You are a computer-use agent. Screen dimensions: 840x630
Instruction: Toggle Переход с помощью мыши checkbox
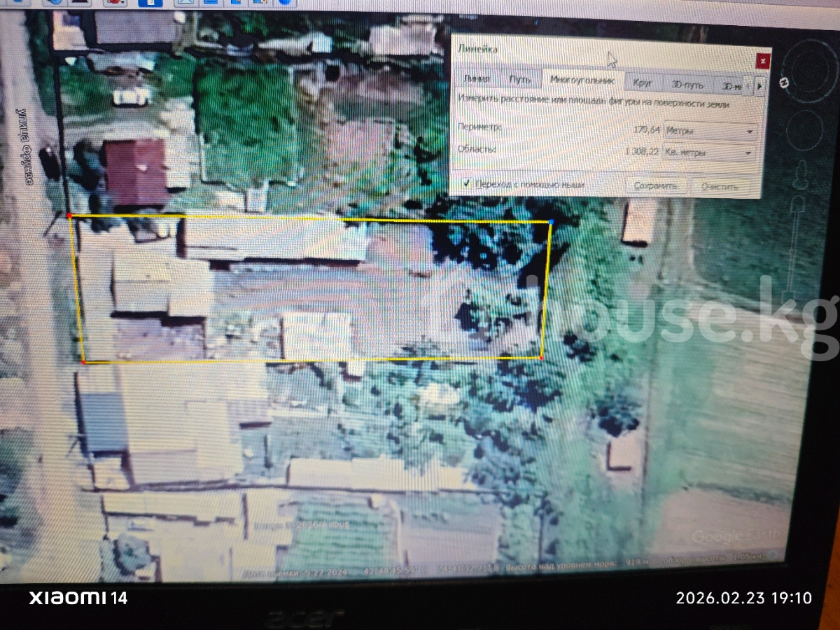[467, 183]
